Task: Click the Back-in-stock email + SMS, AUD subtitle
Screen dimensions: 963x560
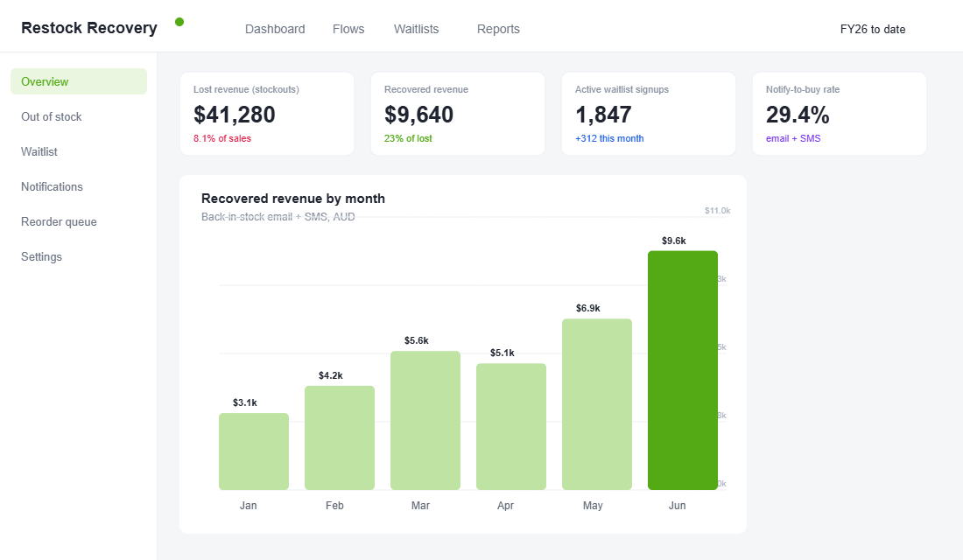Action: tap(278, 217)
